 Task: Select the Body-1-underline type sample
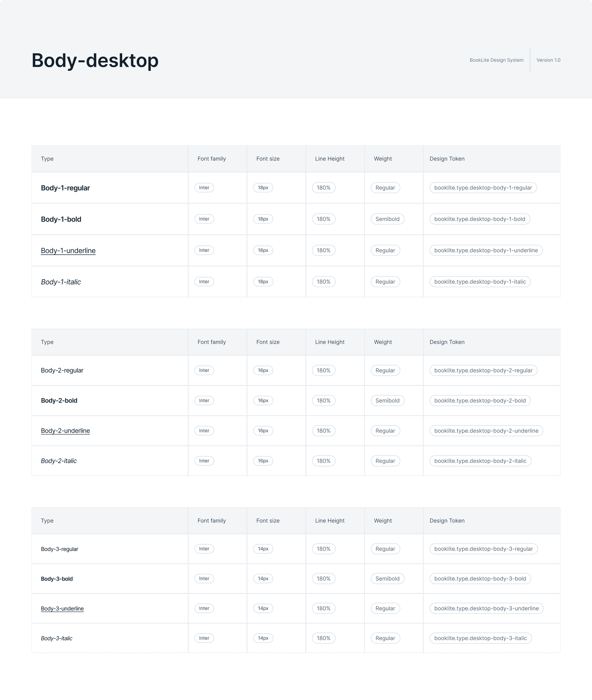(68, 251)
